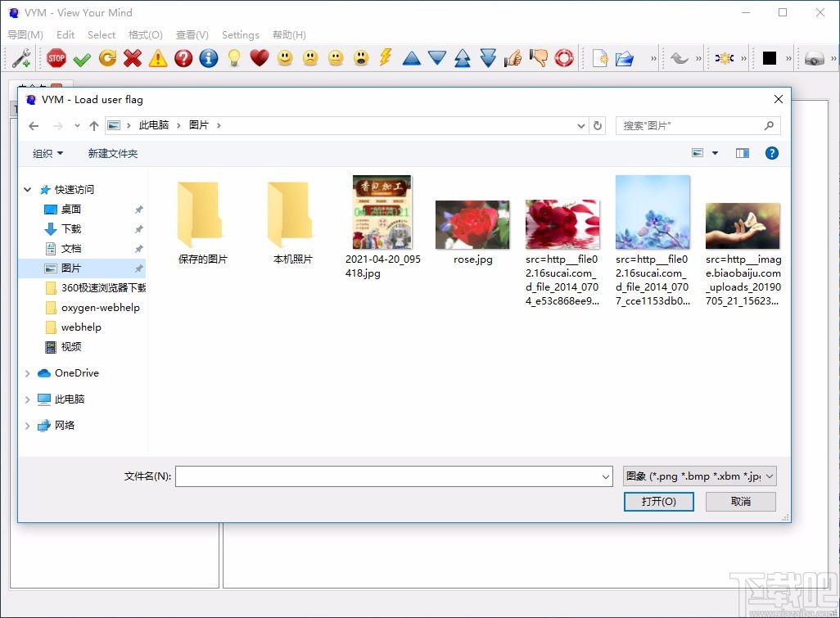
Task: Click 新建文件夹 button
Action: (113, 154)
